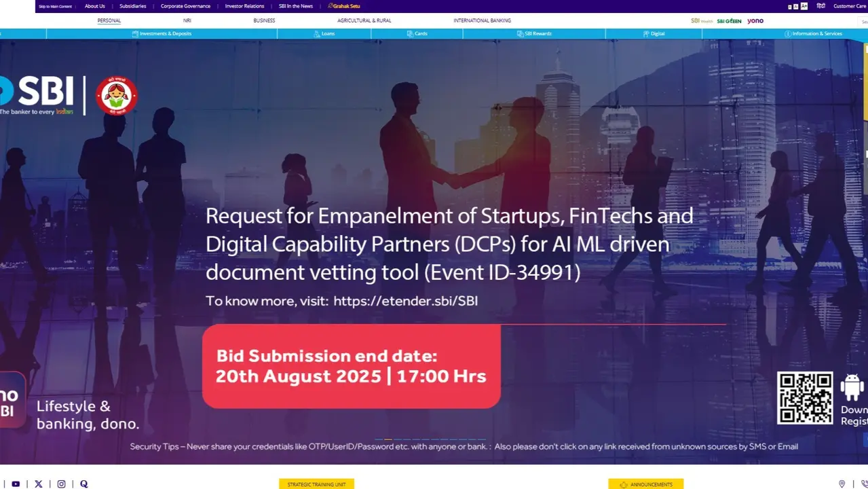The image size is (868, 489).
Task: Select the NRI banking tab
Action: coord(187,20)
